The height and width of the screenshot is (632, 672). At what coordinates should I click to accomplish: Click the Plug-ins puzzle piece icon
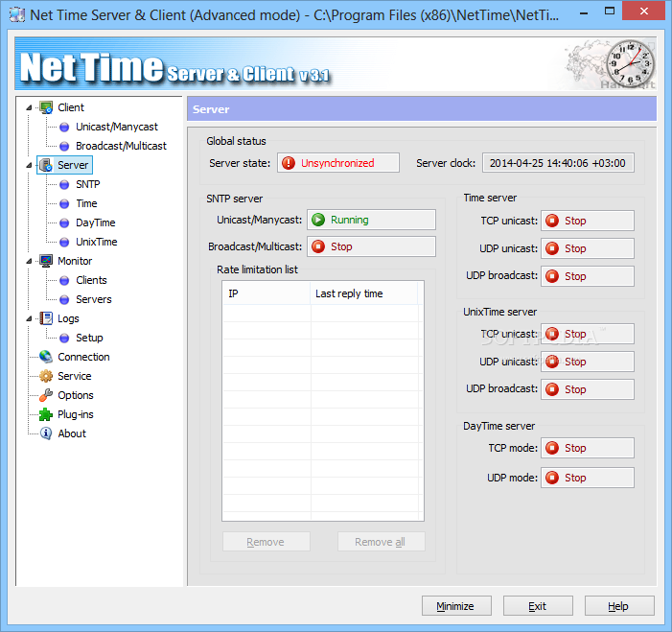46,414
